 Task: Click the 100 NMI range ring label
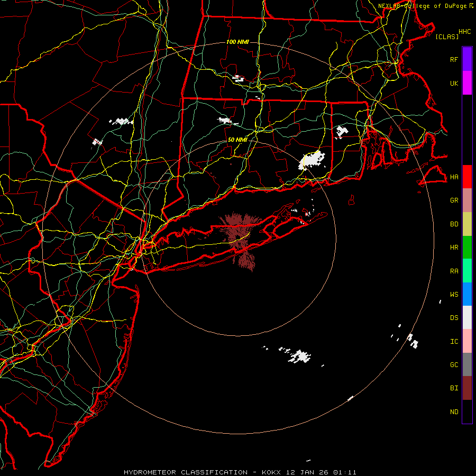(237, 42)
